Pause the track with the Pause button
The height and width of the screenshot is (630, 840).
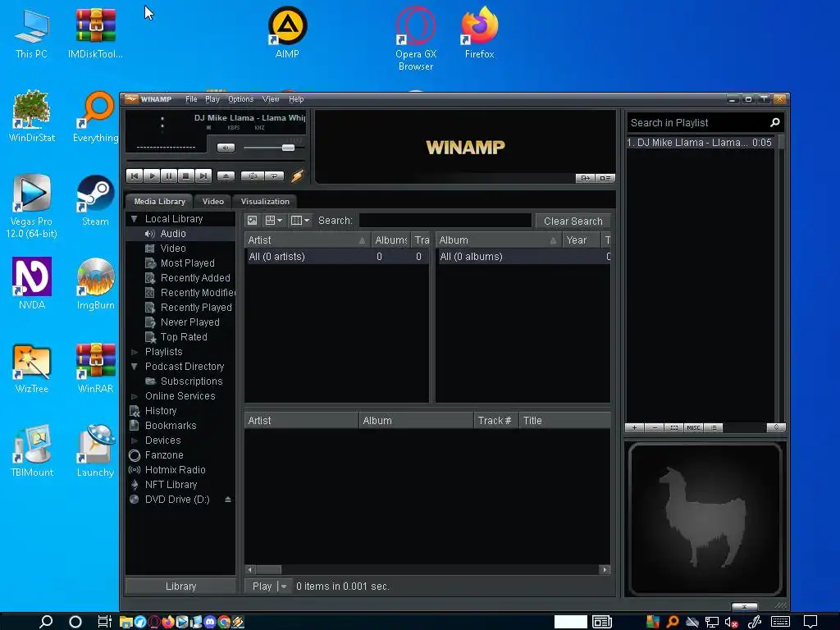[169, 176]
